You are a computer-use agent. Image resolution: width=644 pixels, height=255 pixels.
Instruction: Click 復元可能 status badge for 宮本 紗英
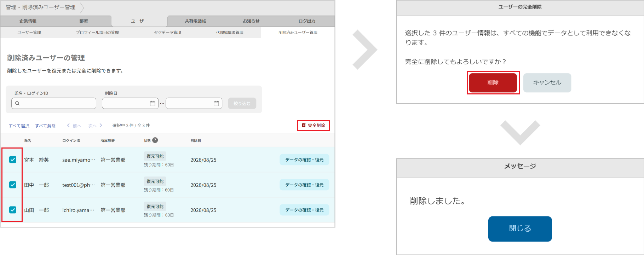155,156
